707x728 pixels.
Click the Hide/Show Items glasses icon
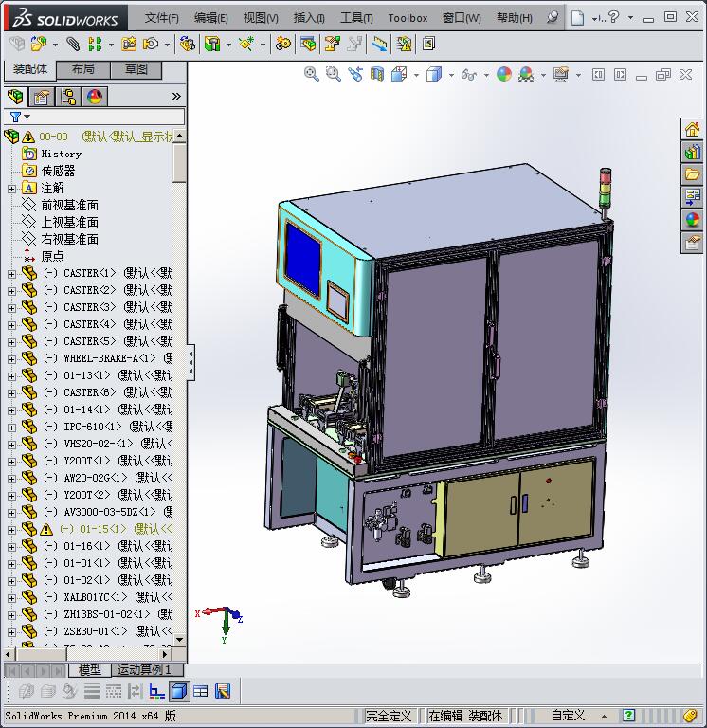tap(469, 74)
